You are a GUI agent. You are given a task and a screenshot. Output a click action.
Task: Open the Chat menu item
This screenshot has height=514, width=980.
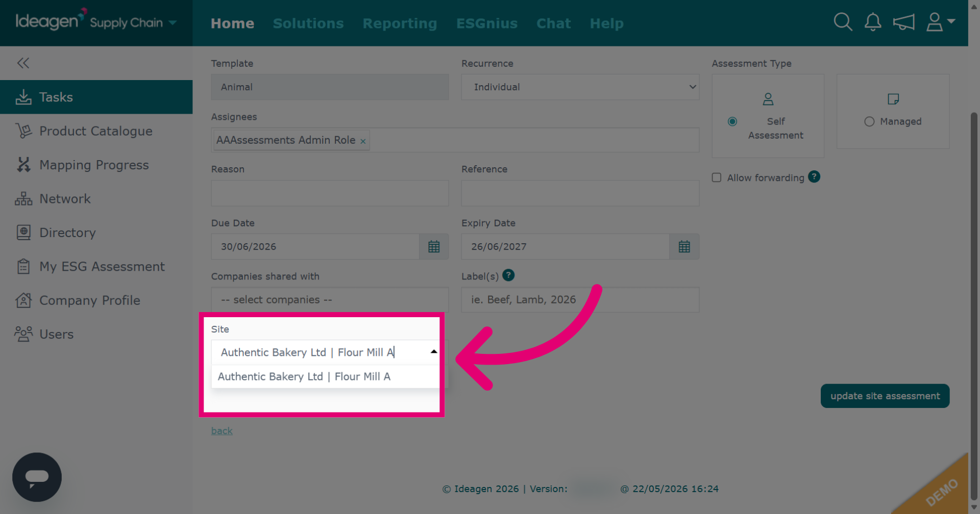click(554, 23)
